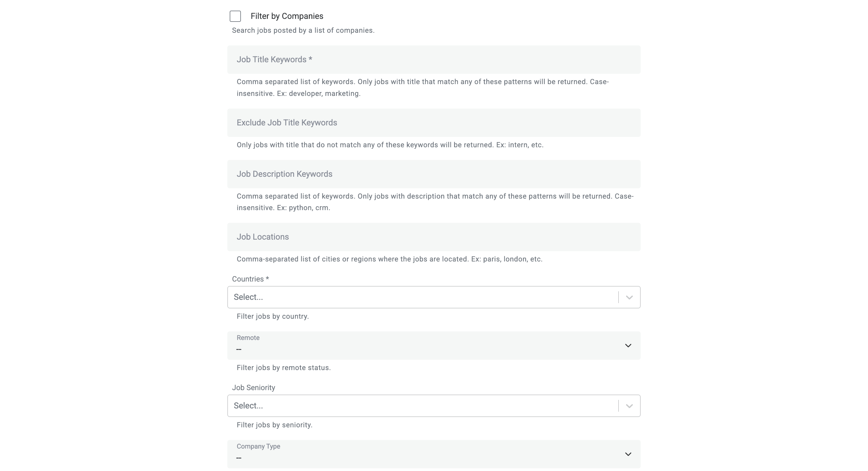868x471 pixels.
Task: Click the Job Seniority label
Action: pos(254,387)
